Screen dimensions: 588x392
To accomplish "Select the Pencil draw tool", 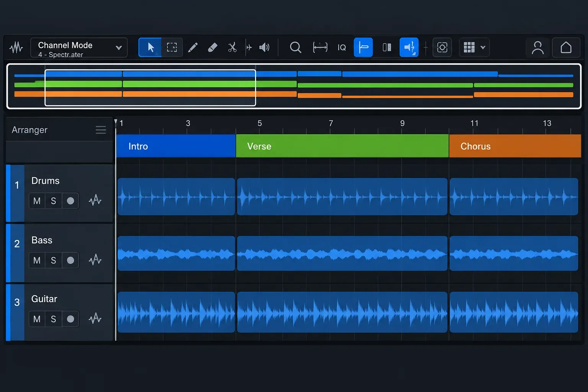I will 193,47.
